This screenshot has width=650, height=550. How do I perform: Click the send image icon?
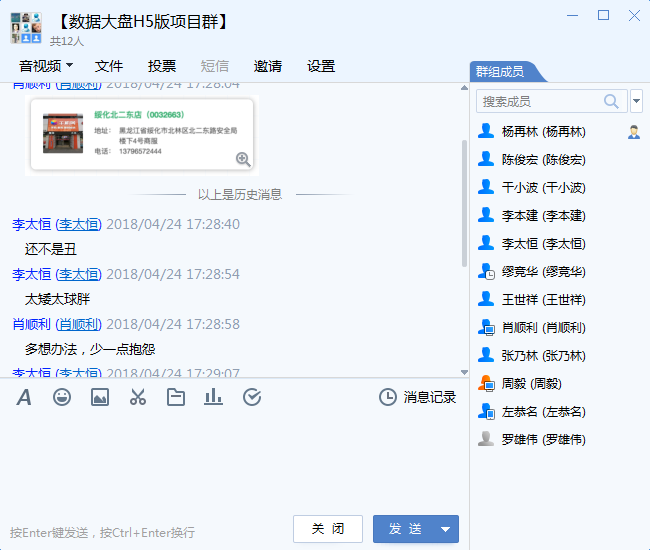[x=100, y=397]
